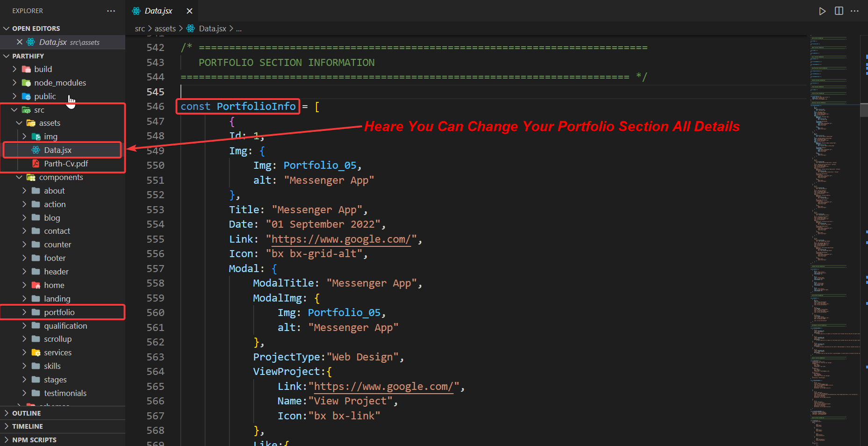Click the Split Editor icon
The width and height of the screenshot is (868, 446).
point(839,11)
